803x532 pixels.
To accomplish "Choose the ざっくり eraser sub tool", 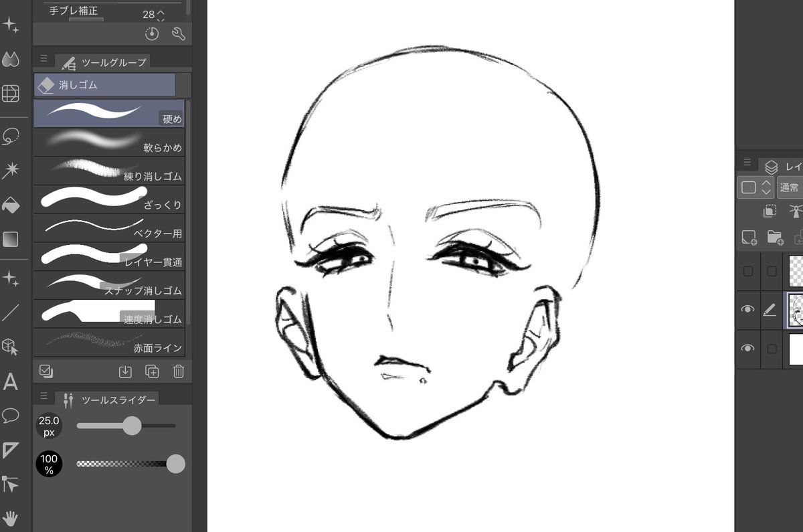I will click(x=109, y=199).
